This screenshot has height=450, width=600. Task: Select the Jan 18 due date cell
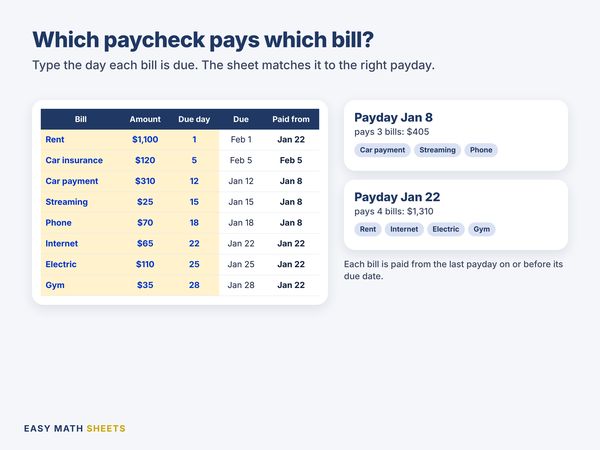coord(241,223)
